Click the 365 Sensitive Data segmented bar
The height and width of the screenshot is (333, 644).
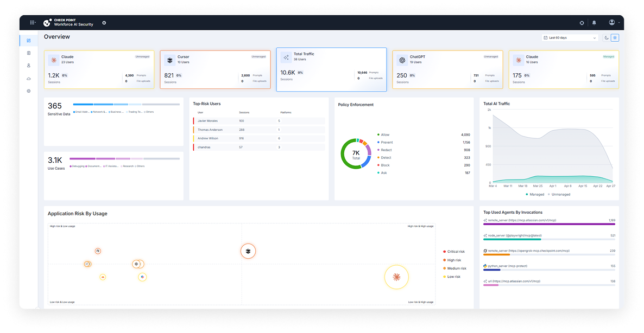point(127,105)
